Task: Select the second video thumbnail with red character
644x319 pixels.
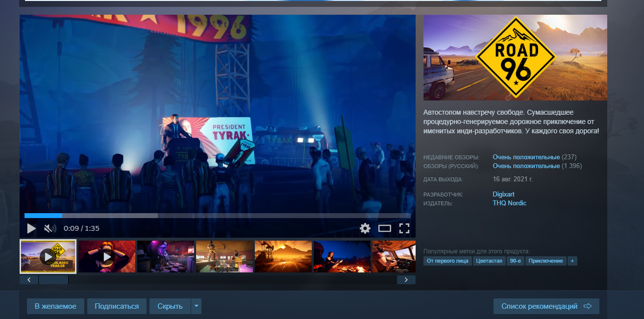Action: point(107,256)
